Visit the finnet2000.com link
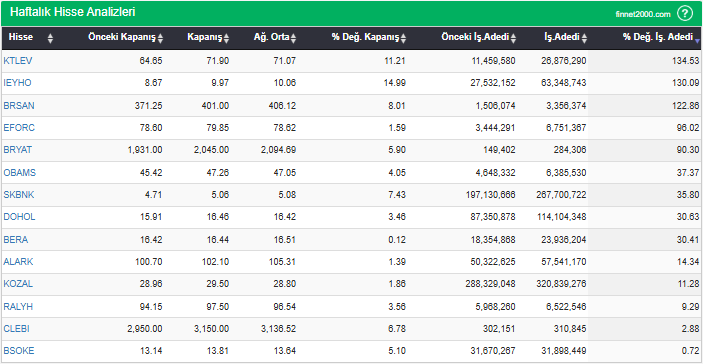The width and height of the screenshot is (703, 364). 643,14
